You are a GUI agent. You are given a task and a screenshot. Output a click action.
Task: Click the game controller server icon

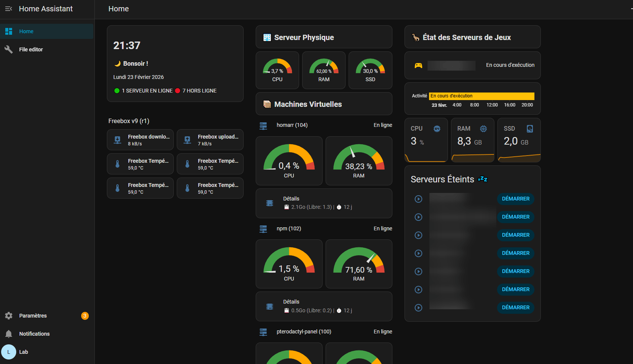tap(418, 65)
